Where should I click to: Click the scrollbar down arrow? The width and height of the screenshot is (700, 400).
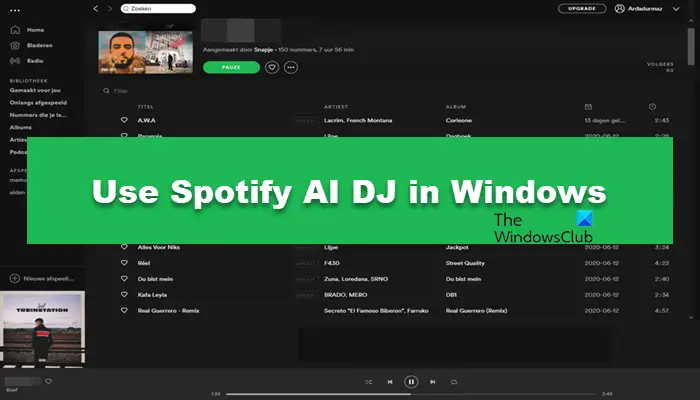[x=691, y=317]
